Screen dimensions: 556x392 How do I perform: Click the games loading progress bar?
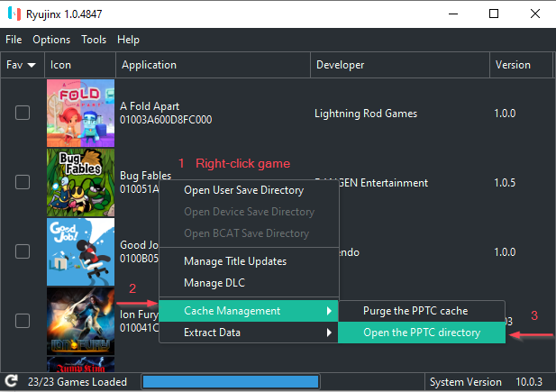(x=231, y=382)
